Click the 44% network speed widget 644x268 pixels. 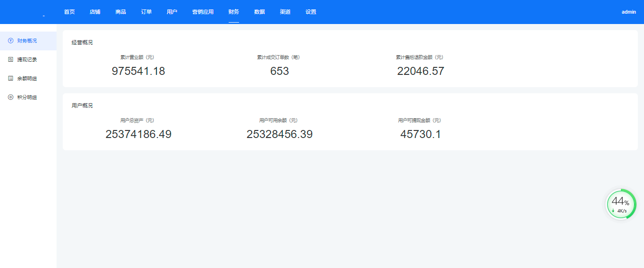pos(620,204)
